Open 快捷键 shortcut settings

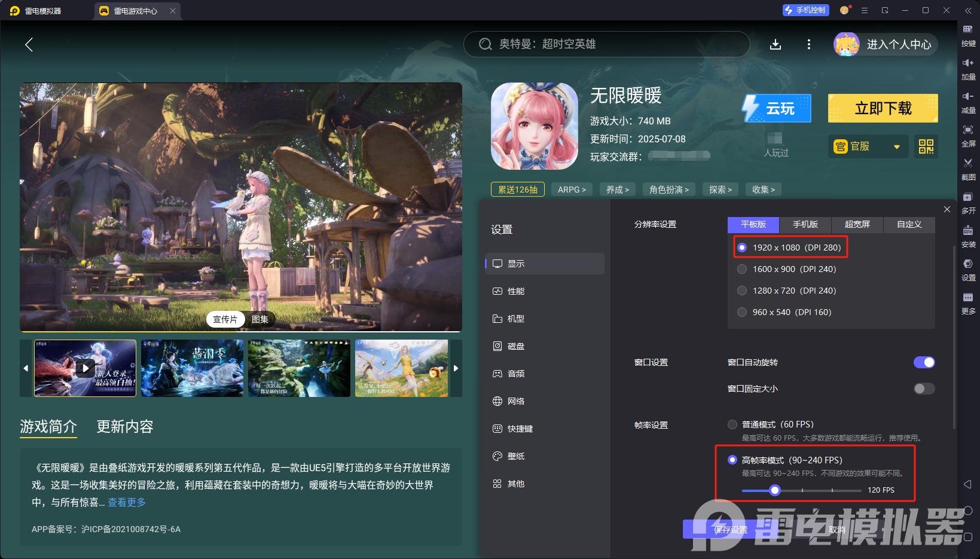[544, 429]
